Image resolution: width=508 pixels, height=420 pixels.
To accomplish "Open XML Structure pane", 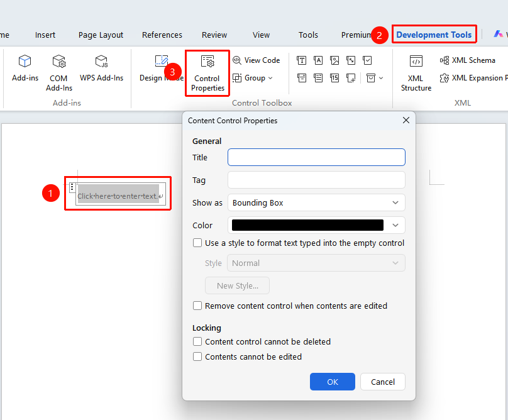I will 416,73.
